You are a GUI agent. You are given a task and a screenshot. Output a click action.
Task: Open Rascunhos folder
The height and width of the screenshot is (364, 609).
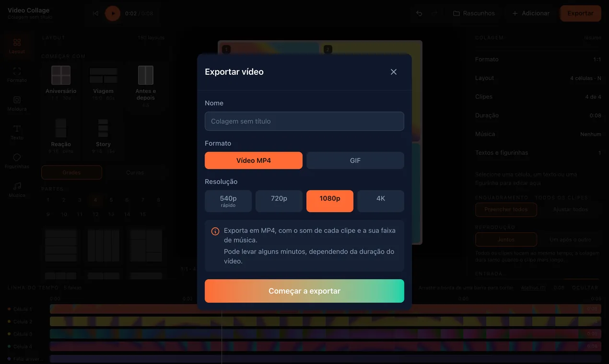point(474,13)
